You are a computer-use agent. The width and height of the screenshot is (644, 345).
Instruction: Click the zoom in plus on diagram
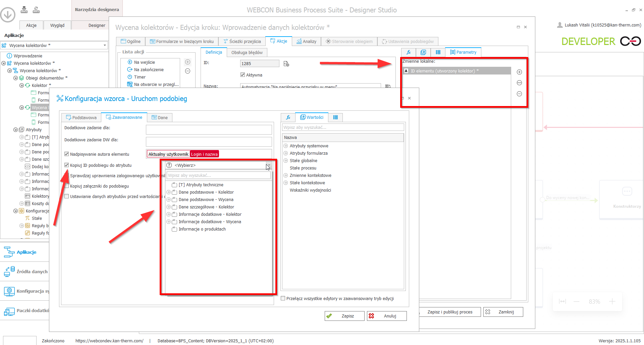tap(612, 301)
